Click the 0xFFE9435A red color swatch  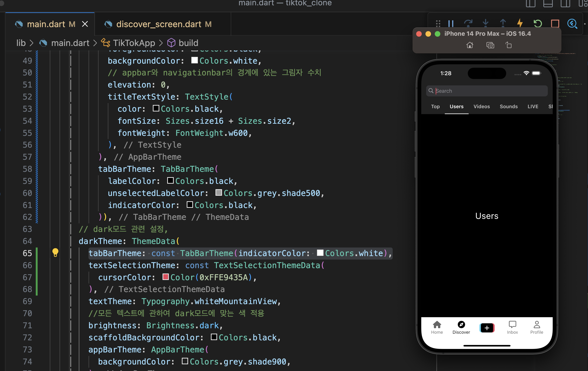166,277
